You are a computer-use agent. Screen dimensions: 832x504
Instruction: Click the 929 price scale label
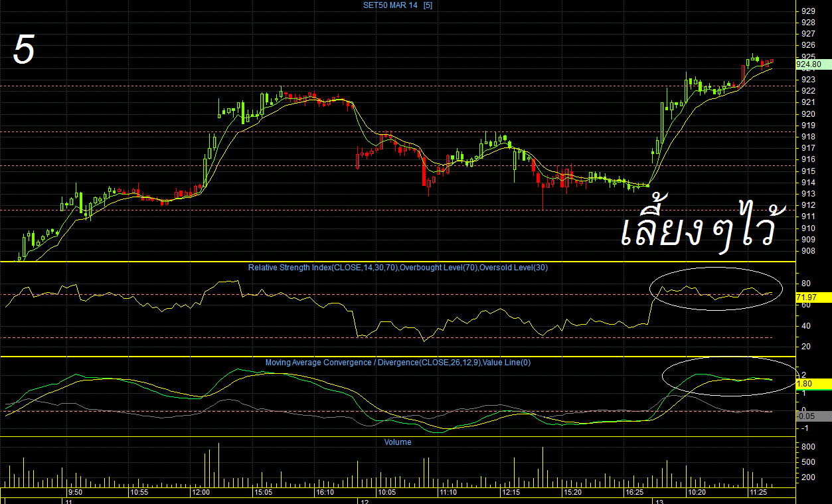click(808, 11)
